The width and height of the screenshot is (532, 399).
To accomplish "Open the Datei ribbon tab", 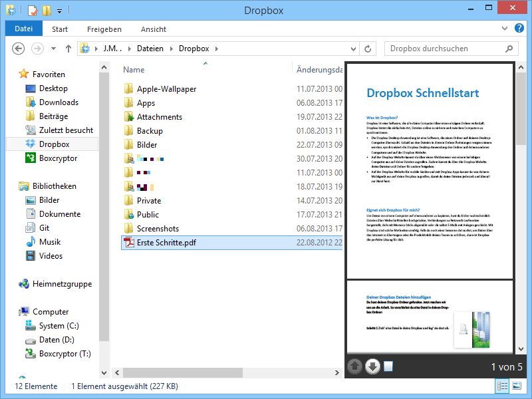I will [x=24, y=29].
